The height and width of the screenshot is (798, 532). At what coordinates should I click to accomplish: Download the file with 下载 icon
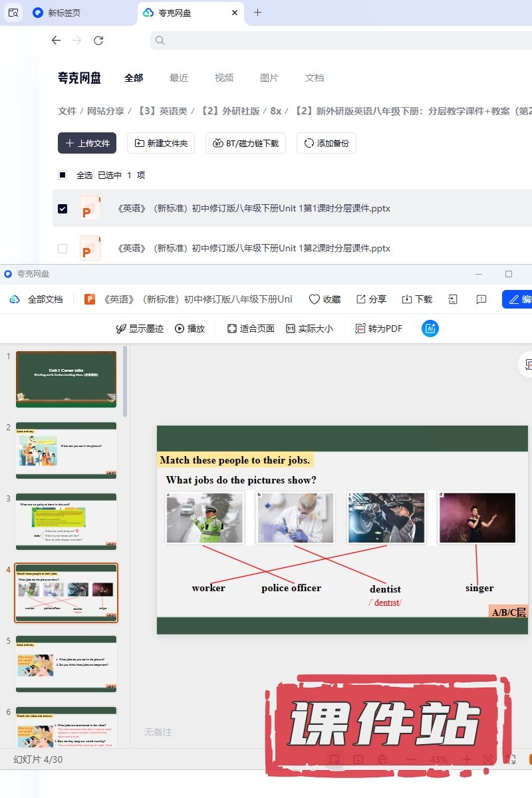pyautogui.click(x=407, y=299)
